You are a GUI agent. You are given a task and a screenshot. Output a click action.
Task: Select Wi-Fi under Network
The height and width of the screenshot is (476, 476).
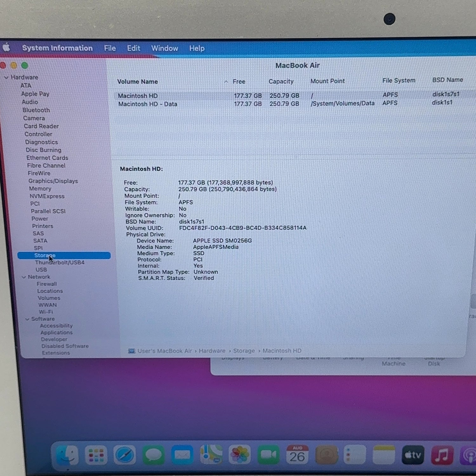pos(46,312)
